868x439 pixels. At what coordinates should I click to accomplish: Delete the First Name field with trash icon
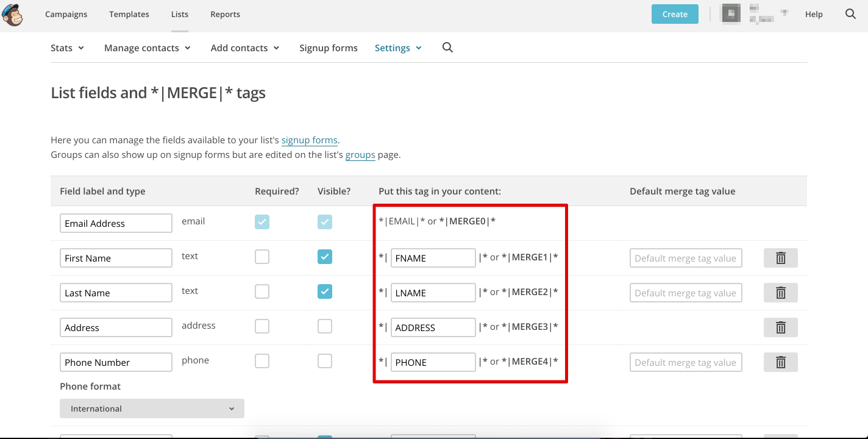click(x=780, y=258)
